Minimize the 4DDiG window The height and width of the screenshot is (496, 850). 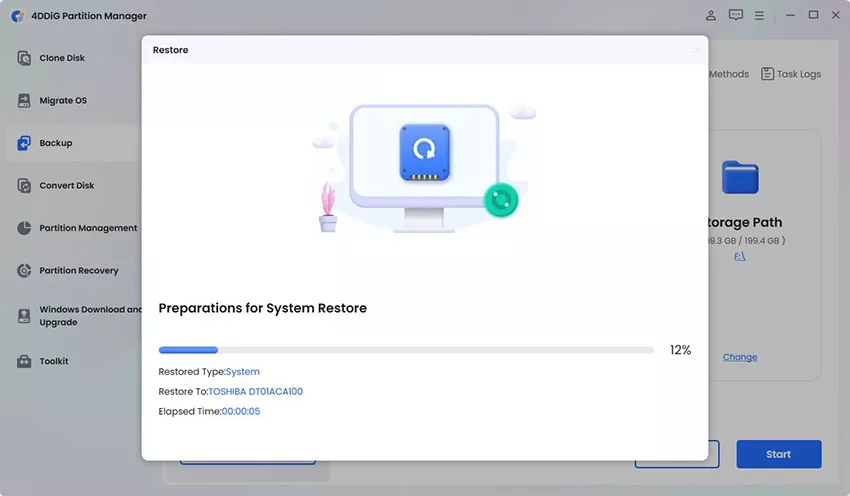tap(790, 15)
